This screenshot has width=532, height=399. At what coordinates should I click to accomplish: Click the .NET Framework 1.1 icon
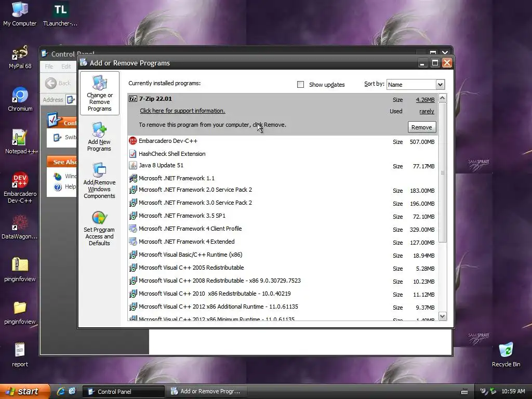[x=133, y=178]
